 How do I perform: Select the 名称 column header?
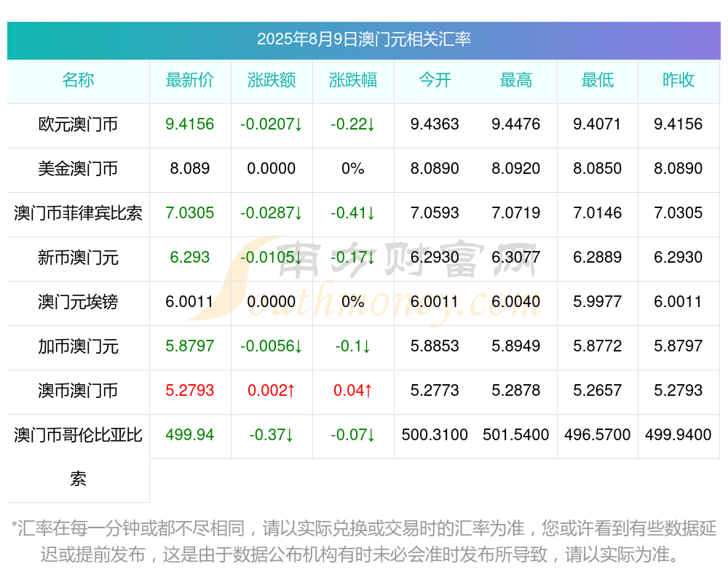pos(78,80)
